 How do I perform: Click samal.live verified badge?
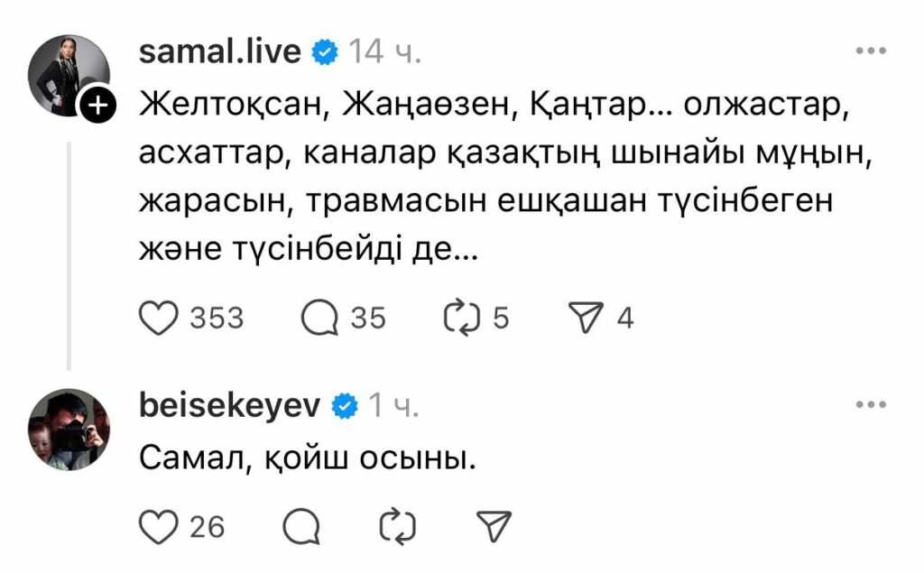pos(325,52)
